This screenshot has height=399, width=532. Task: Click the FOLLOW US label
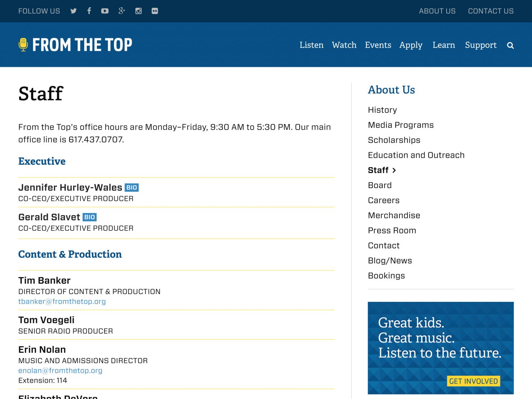(x=39, y=11)
